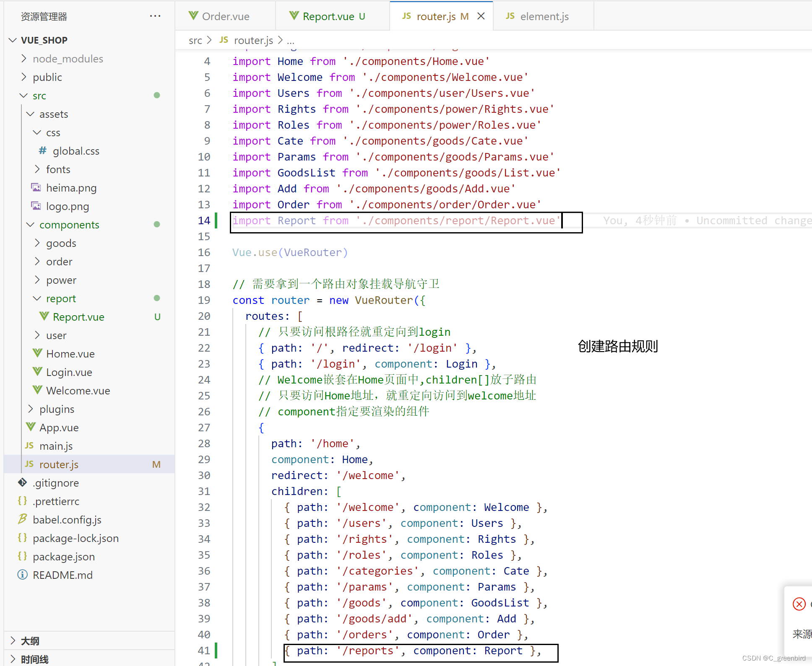Collapse the assets folder
This screenshot has height=666, width=812.
click(31, 114)
